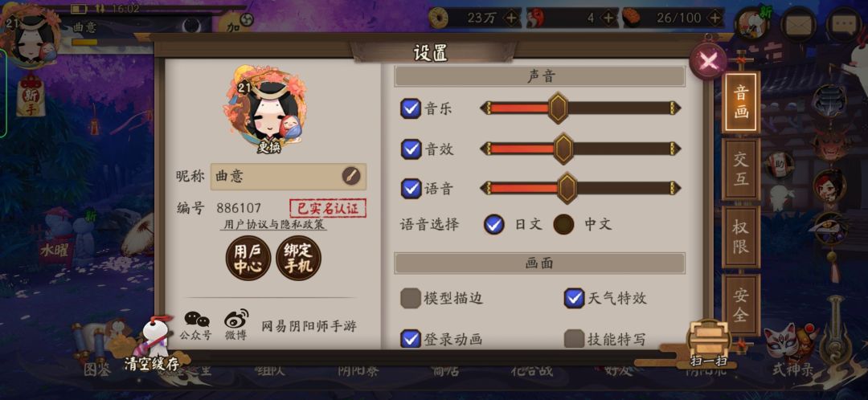This screenshot has width=868, height=400.
Task: Enable the 模型描边 checkbox
Action: pos(410,298)
